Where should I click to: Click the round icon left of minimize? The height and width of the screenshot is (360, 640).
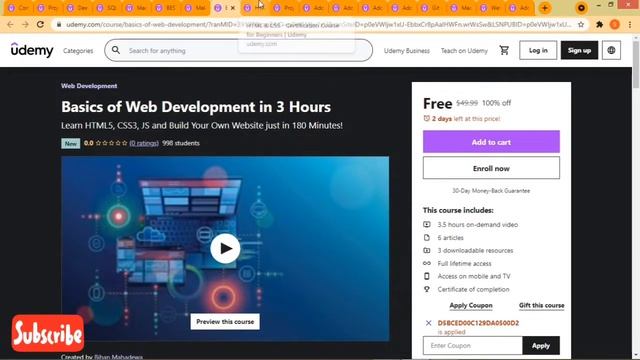(x=581, y=7)
